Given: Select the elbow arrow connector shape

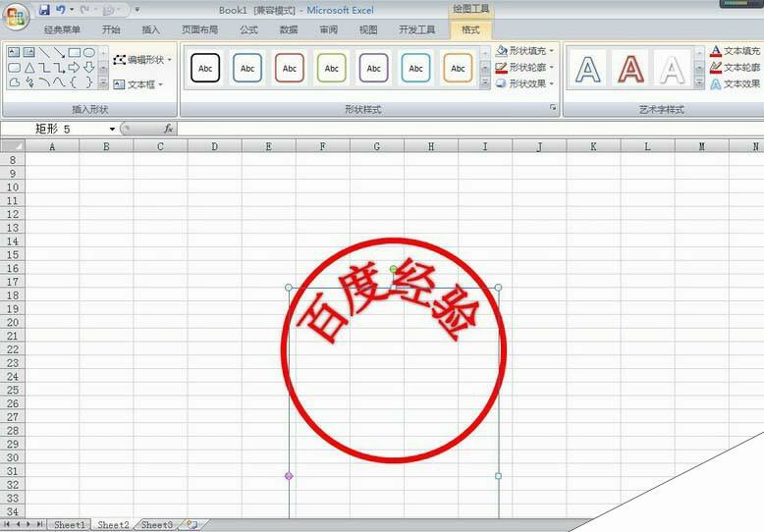Looking at the screenshot, I should click(x=59, y=67).
